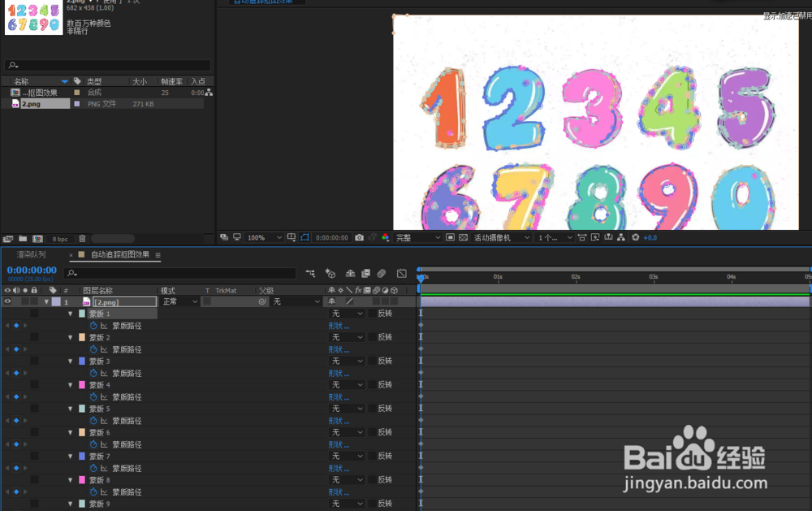Delete selected project item trash icon

pos(82,239)
